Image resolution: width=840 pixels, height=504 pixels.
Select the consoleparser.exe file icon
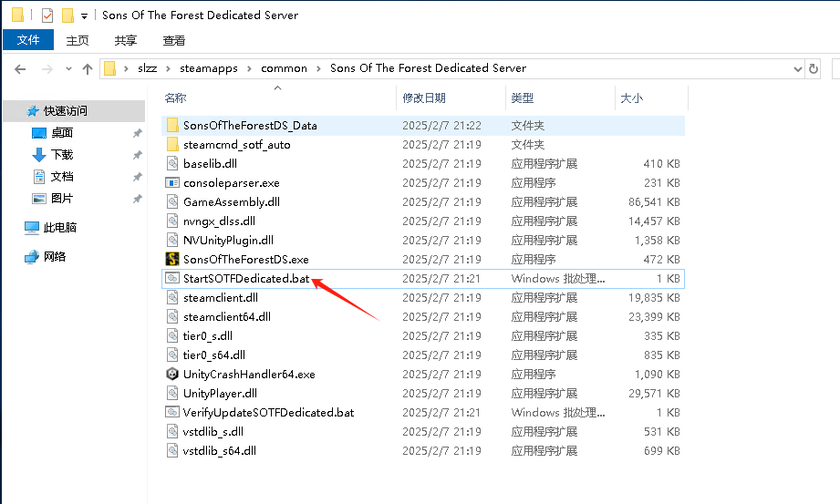(x=172, y=182)
